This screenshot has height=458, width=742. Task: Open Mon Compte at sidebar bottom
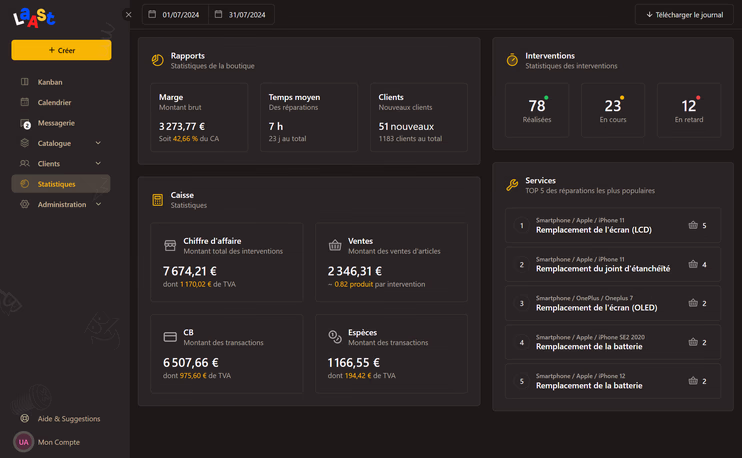pos(47,442)
